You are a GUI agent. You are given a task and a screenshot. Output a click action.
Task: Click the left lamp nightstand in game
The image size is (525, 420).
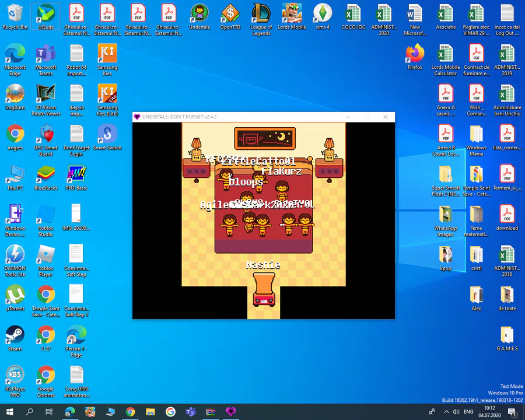[196, 160]
